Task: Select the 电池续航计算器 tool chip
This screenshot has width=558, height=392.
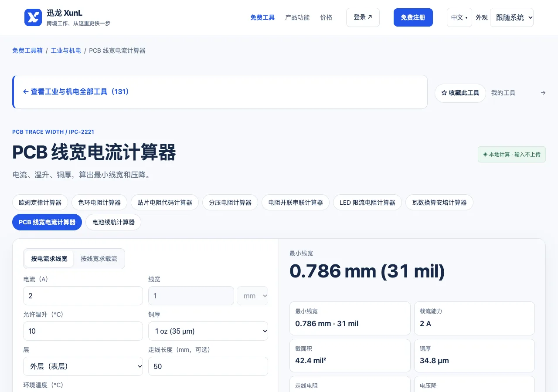Action: coord(113,222)
